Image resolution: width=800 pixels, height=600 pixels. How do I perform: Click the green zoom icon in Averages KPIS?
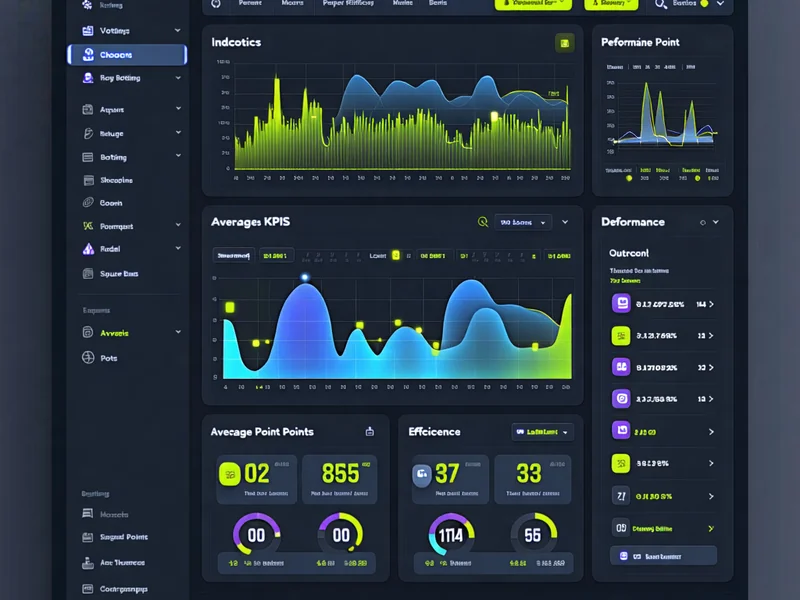click(482, 222)
